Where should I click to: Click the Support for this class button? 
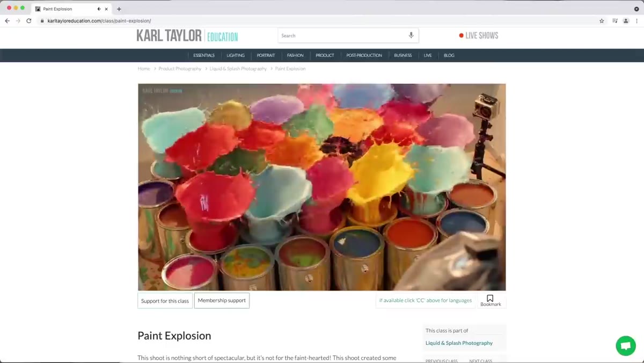[x=165, y=301]
